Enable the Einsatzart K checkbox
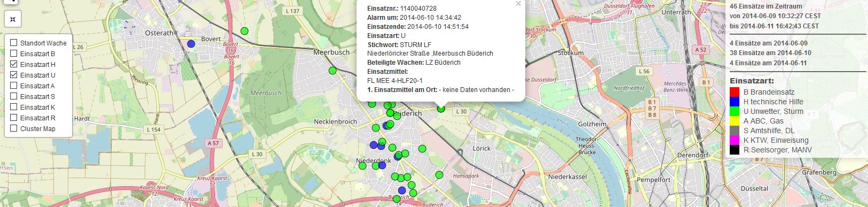This screenshot has width=868, height=207. click(14, 107)
